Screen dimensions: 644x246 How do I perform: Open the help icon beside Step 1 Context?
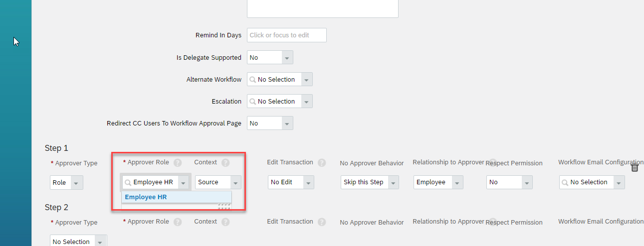(225, 163)
